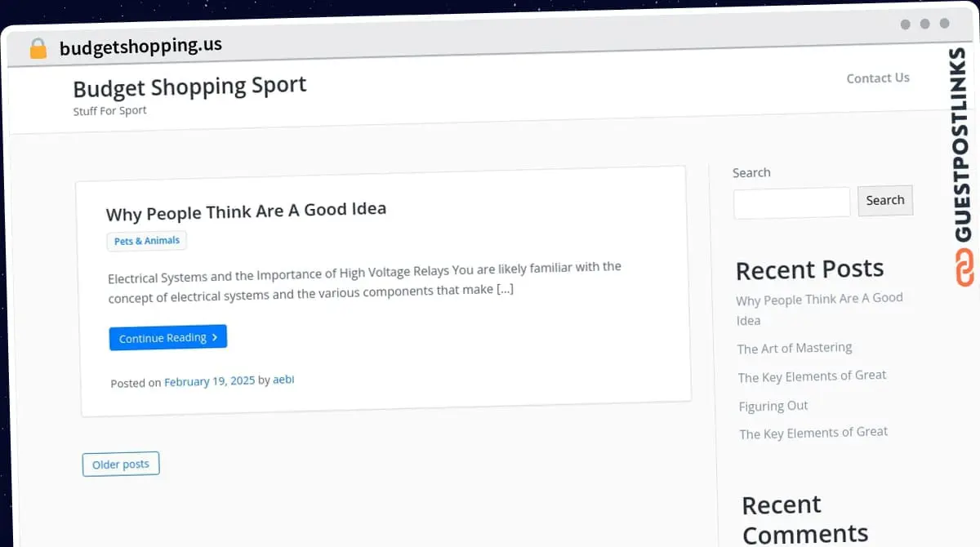Open recent post Figuring Out
Viewport: 980px width, 547px height.
[x=773, y=406]
